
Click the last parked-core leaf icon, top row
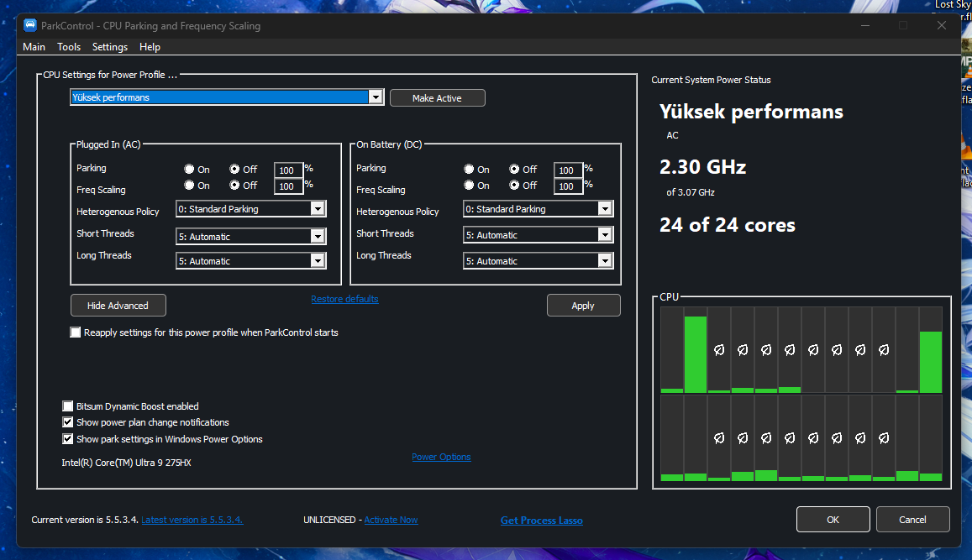[884, 350]
